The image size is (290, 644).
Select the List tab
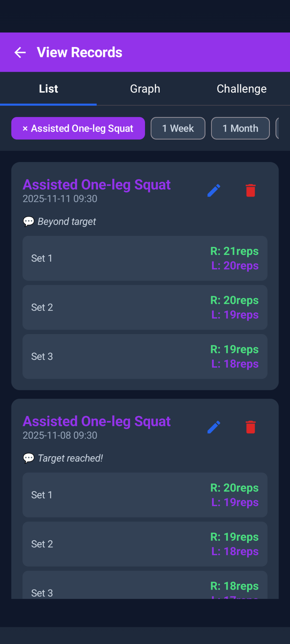pyautogui.click(x=48, y=89)
